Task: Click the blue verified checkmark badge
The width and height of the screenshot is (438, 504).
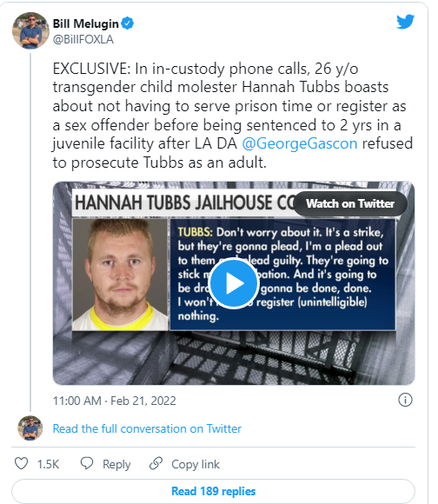Action: pyautogui.click(x=128, y=23)
